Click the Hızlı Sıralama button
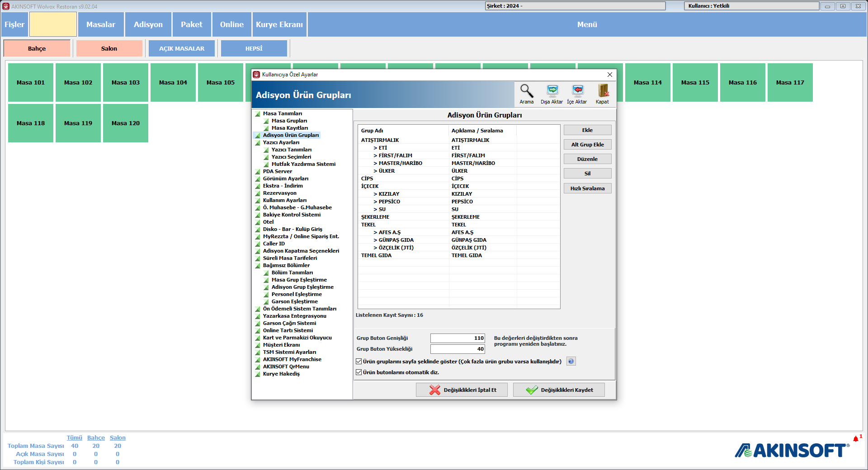Screen dimensions: 868x470 pyautogui.click(x=588, y=188)
